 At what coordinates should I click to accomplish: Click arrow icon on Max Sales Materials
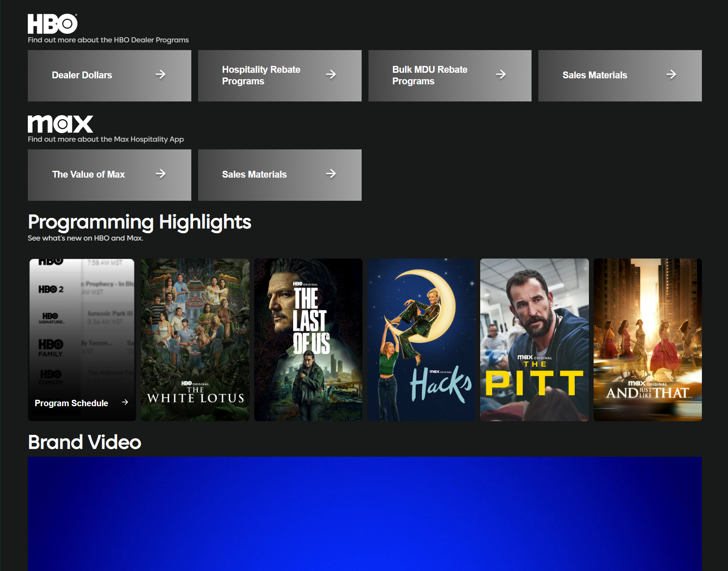(x=331, y=174)
